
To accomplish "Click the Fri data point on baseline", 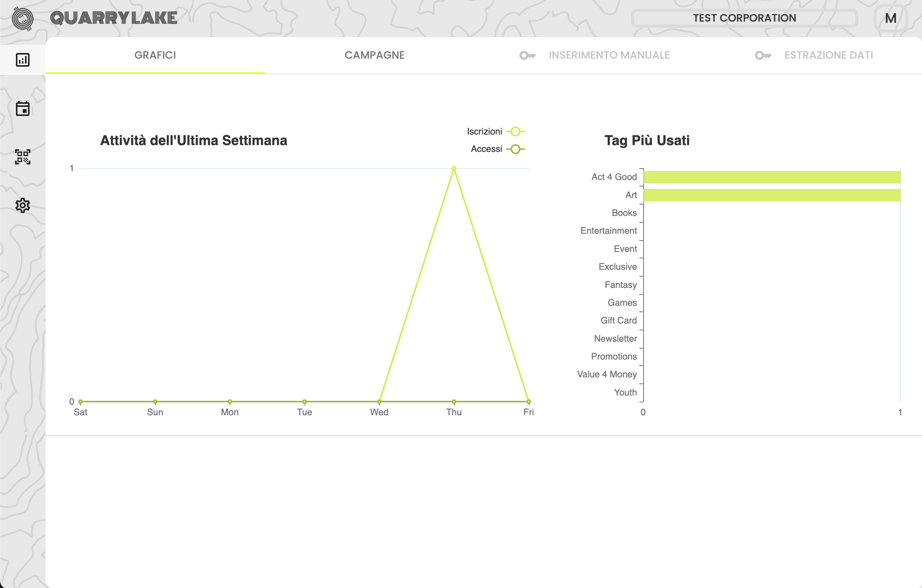I will tap(528, 402).
